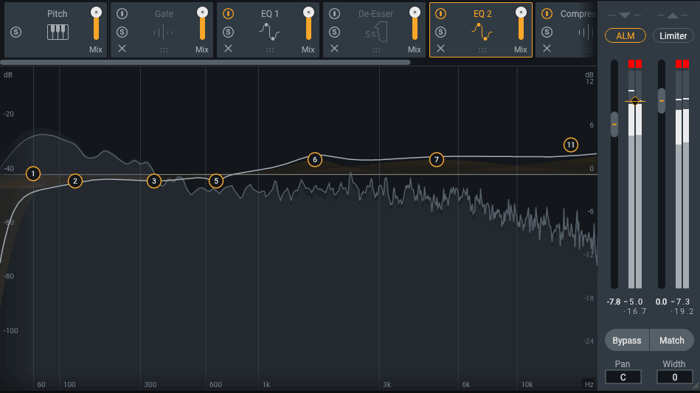The width and height of the screenshot is (700, 393).
Task: Reset the output meter clip indicators
Action: click(x=682, y=64)
